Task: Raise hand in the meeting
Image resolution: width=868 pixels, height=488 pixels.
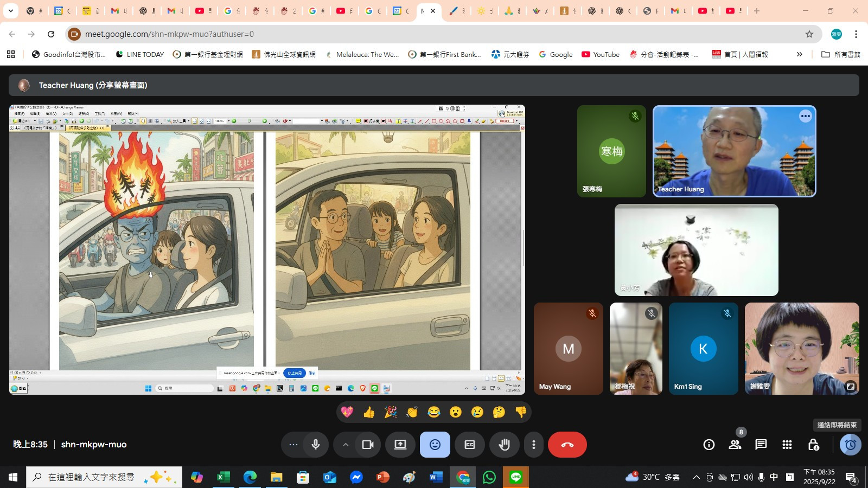Action: 504,445
